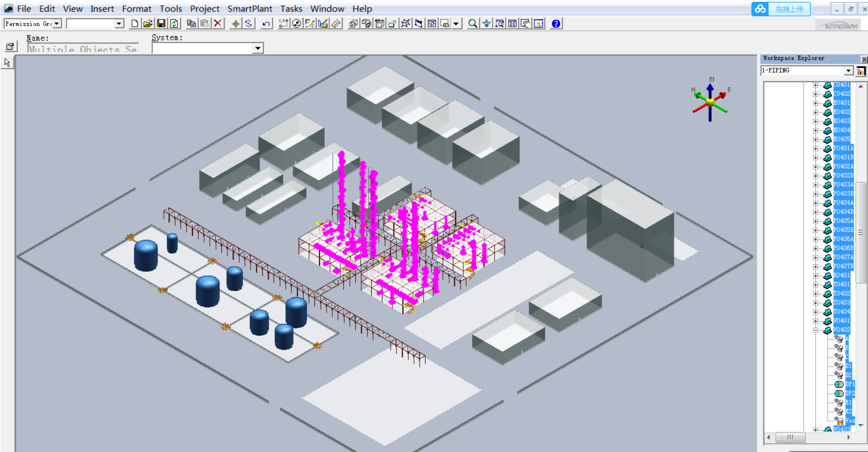Click the fence select toolbar icon

[445, 24]
